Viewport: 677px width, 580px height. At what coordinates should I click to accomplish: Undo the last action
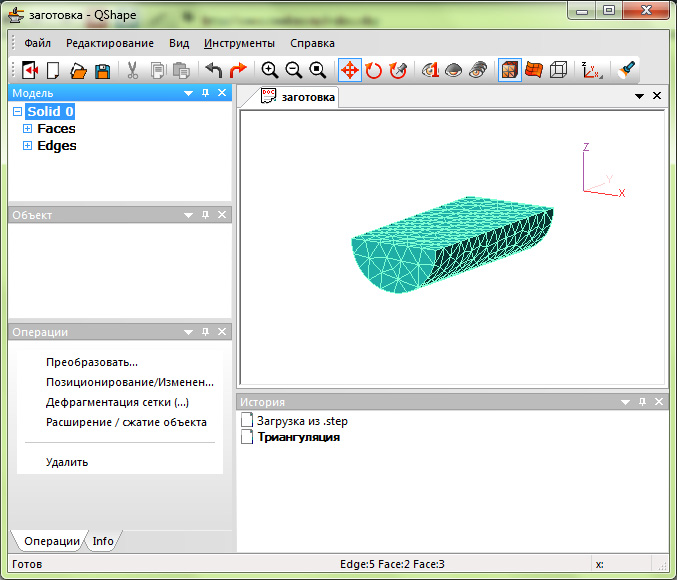point(214,70)
